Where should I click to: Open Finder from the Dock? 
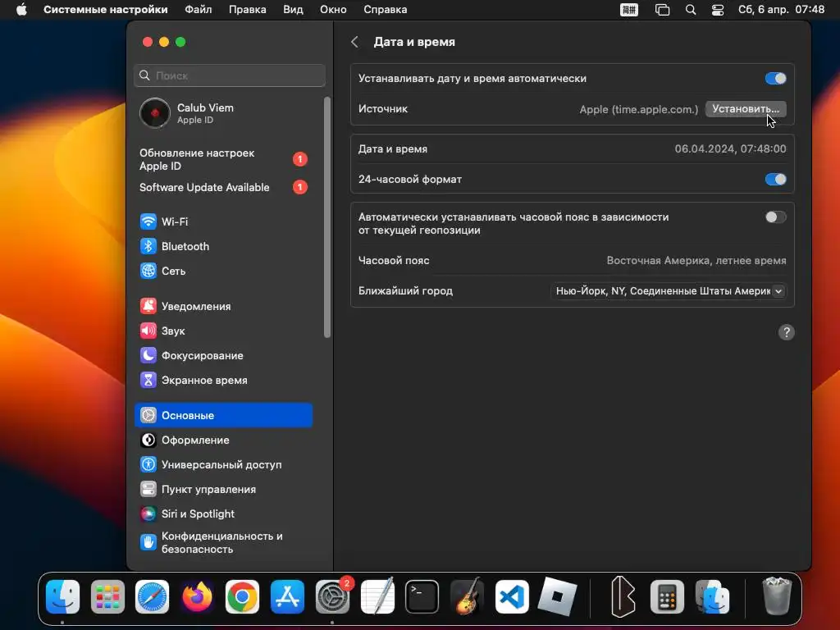point(62,597)
